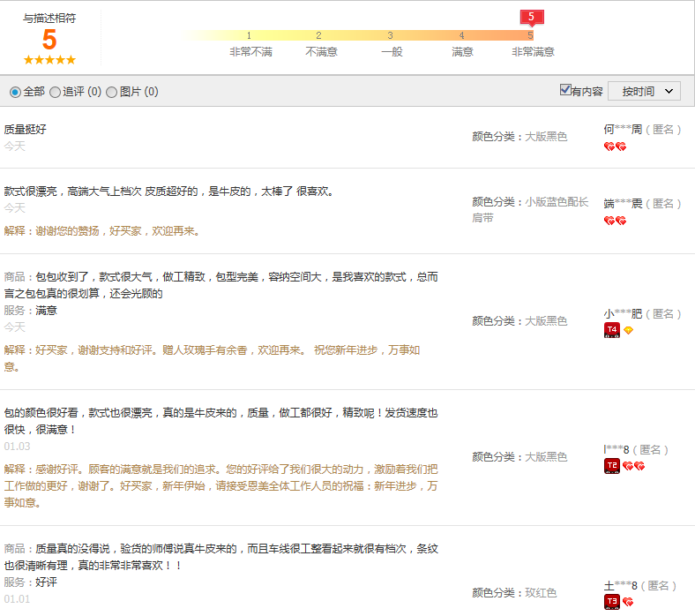Click reviewer name l***8
The height and width of the screenshot is (616, 695).
point(617,450)
